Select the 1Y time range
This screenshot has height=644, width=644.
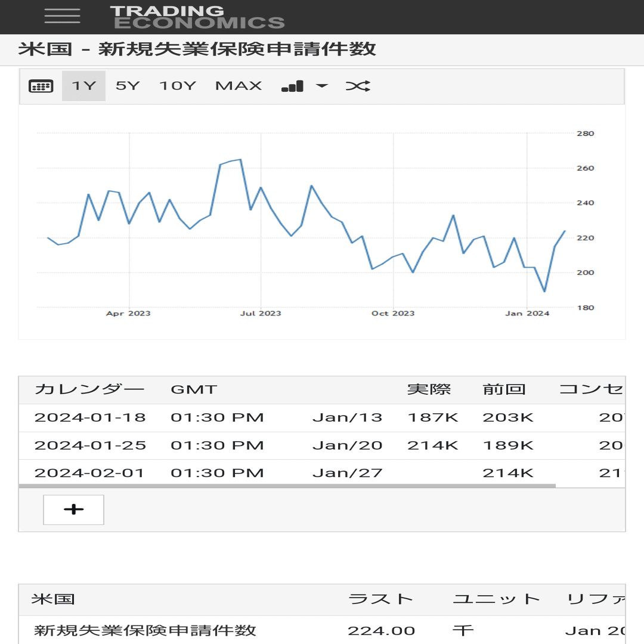tap(84, 86)
